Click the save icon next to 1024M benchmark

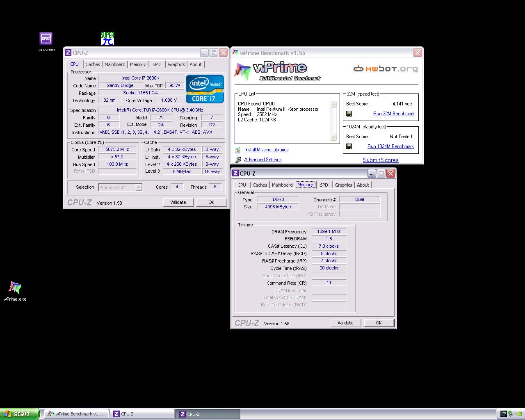349,146
